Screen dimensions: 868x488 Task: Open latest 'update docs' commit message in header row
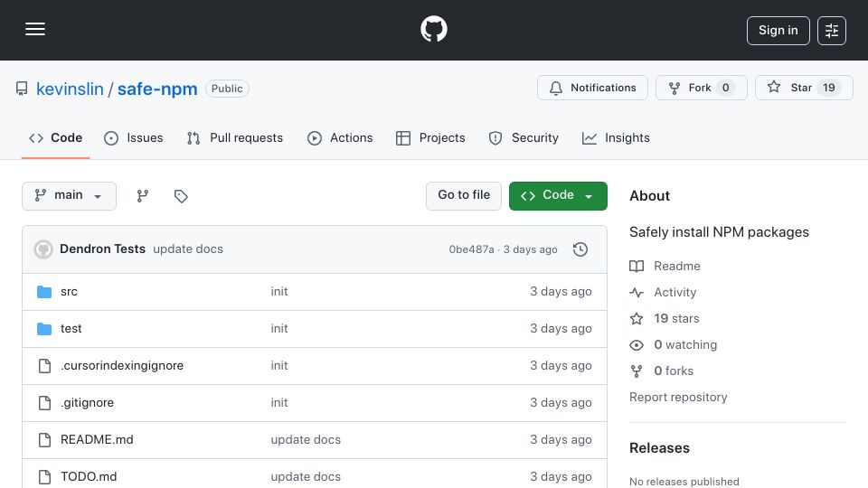(188, 249)
